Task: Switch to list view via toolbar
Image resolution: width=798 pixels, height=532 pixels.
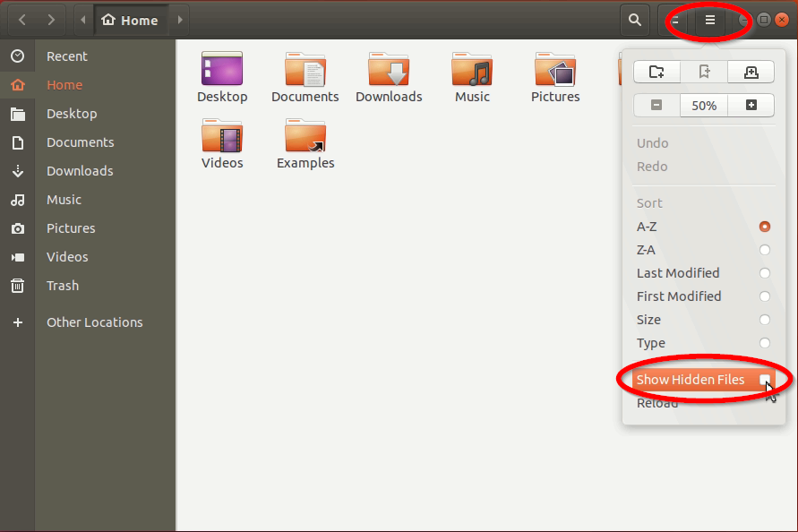Action: pos(674,20)
